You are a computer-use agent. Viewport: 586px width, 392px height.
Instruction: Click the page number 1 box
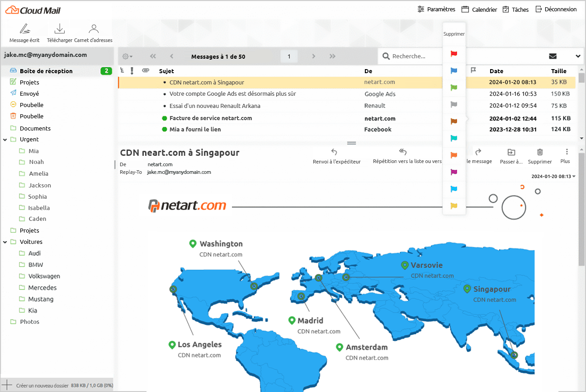[x=289, y=56]
